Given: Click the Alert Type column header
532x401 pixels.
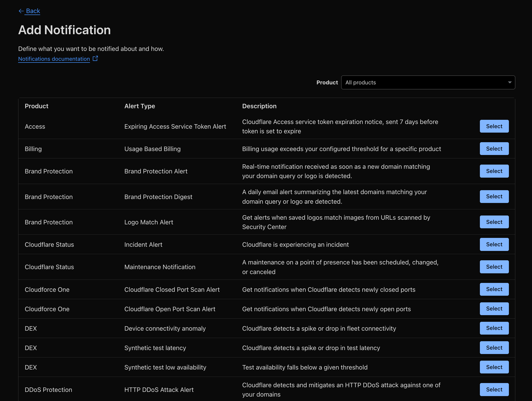Looking at the screenshot, I should pyautogui.click(x=140, y=106).
